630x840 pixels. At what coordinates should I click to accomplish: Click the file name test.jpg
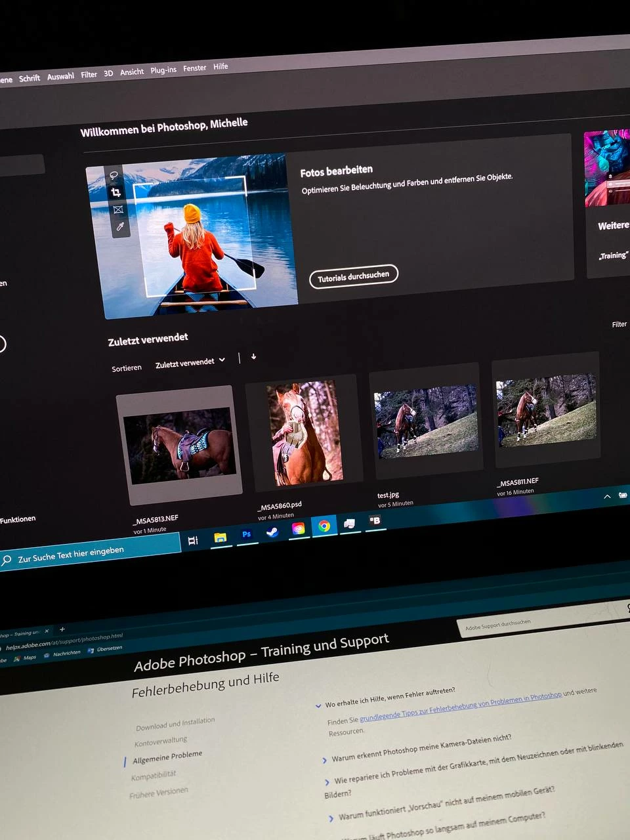tap(388, 495)
